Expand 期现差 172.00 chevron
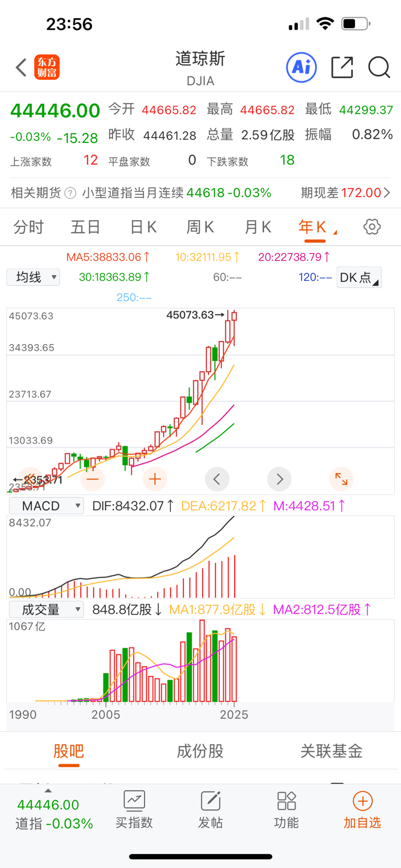Image resolution: width=401 pixels, height=868 pixels. [x=387, y=193]
